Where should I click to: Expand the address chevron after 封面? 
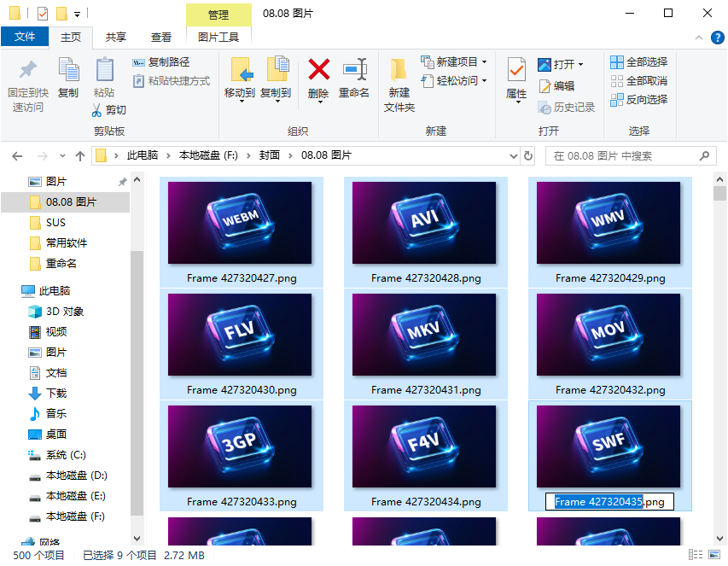point(290,155)
